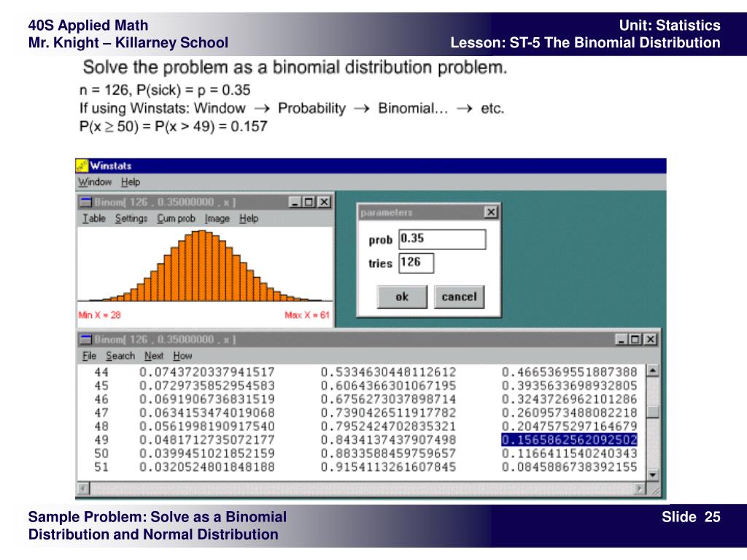Click the tries input field showing 126
The height and width of the screenshot is (560, 747).
tap(416, 262)
